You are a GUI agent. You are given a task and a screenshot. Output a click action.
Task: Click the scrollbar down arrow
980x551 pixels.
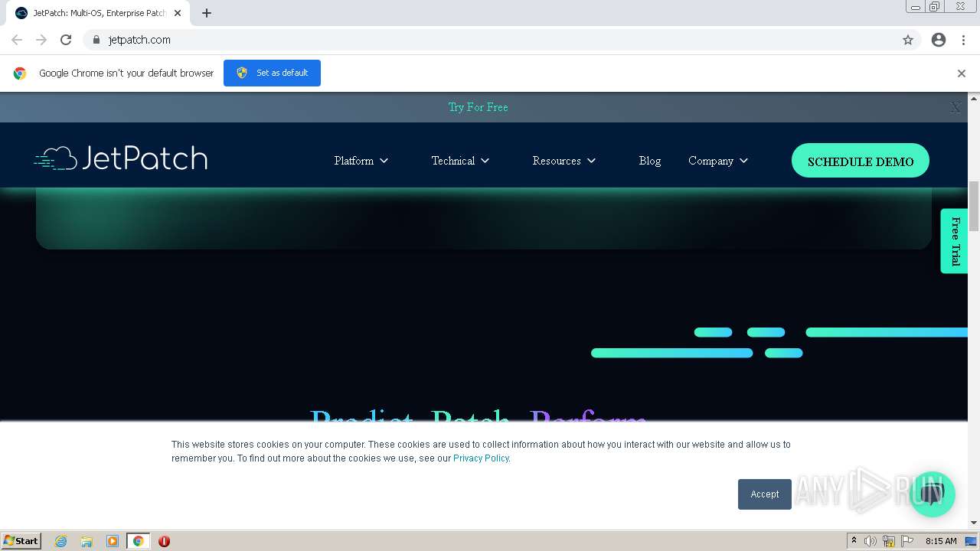(974, 523)
